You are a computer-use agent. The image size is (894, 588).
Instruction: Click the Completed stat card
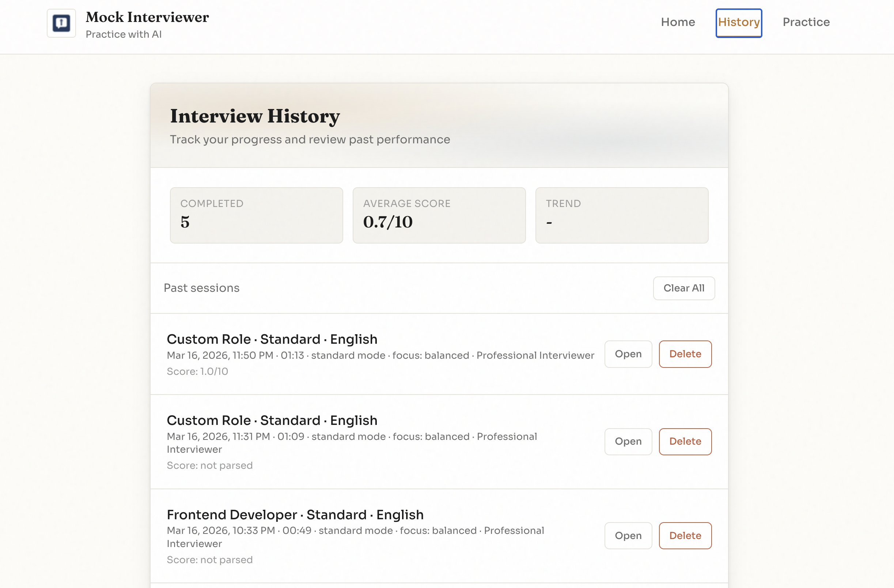coord(256,215)
